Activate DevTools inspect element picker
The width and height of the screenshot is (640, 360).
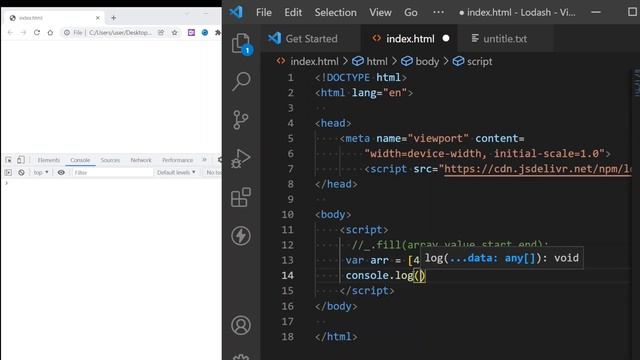click(8, 160)
